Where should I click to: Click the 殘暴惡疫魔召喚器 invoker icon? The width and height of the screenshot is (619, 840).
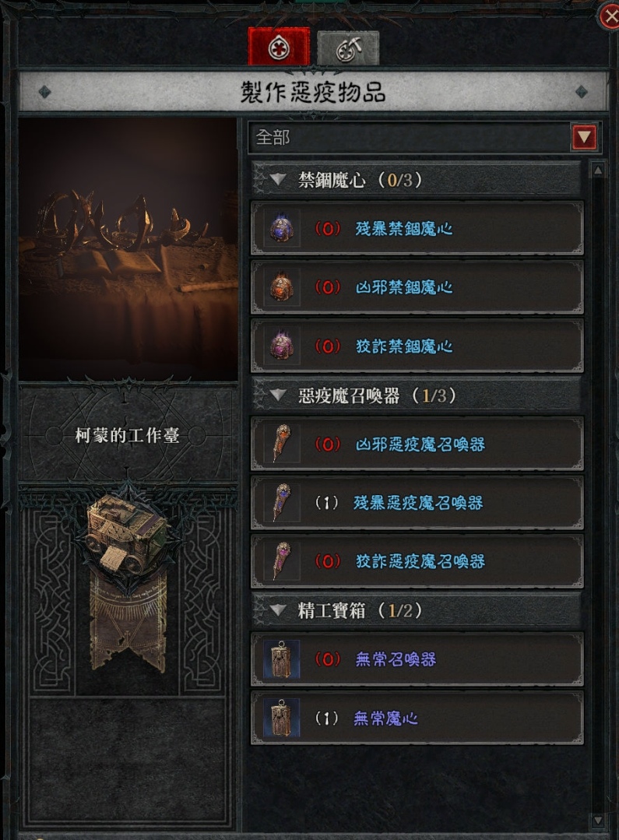click(282, 502)
